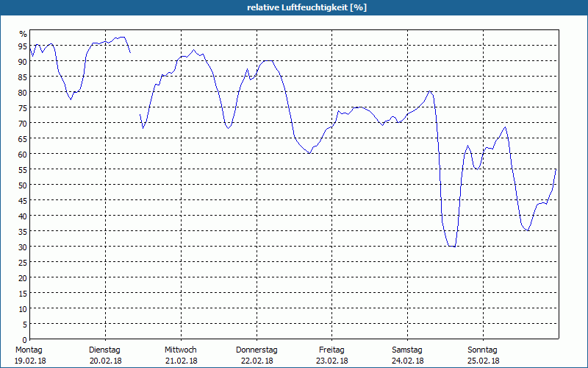This screenshot has width=588, height=368.
Task: Click the 'Samstag' day label
Action: click(x=407, y=350)
